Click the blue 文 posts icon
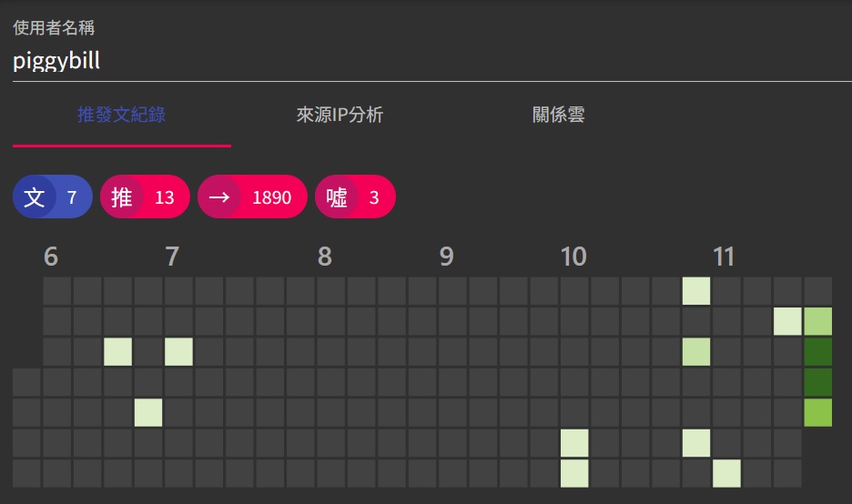Image resolution: width=852 pixels, height=504 pixels. click(35, 197)
